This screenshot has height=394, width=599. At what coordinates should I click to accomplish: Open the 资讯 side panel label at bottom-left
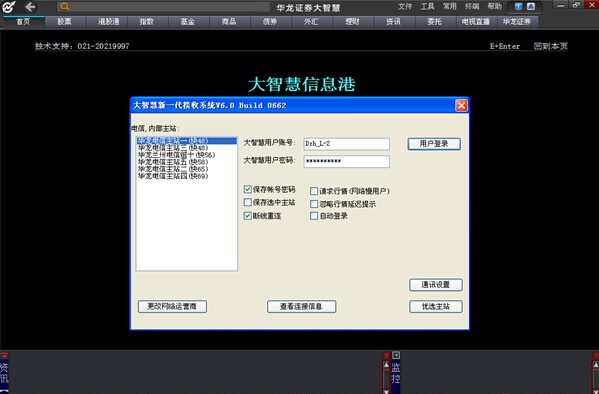pyautogui.click(x=4, y=373)
